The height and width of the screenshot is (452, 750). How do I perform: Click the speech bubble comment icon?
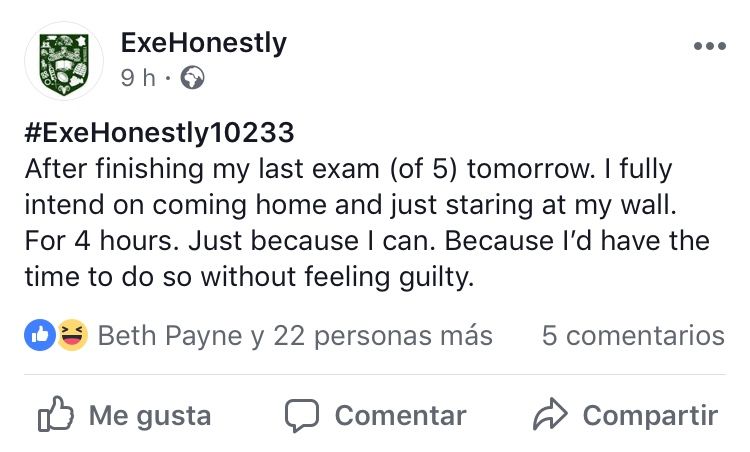(x=302, y=415)
